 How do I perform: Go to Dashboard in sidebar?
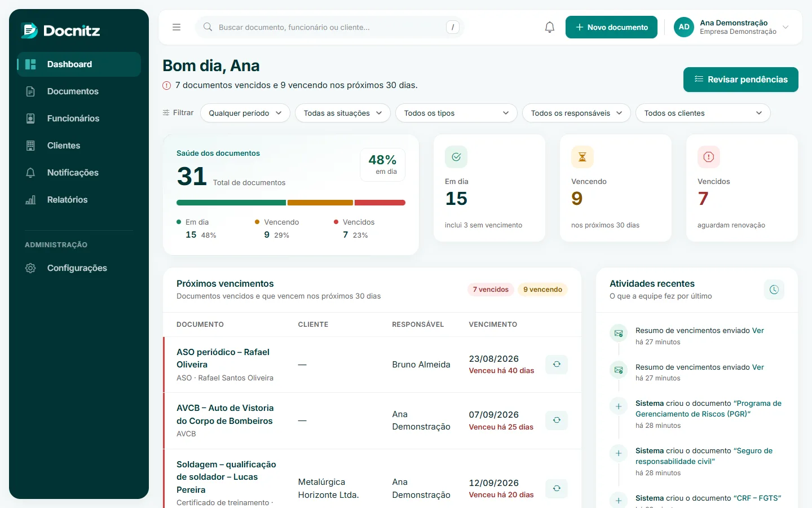point(79,64)
